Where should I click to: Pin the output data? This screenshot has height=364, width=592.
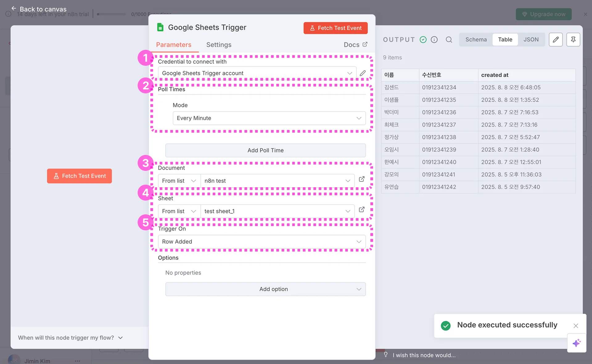click(573, 40)
